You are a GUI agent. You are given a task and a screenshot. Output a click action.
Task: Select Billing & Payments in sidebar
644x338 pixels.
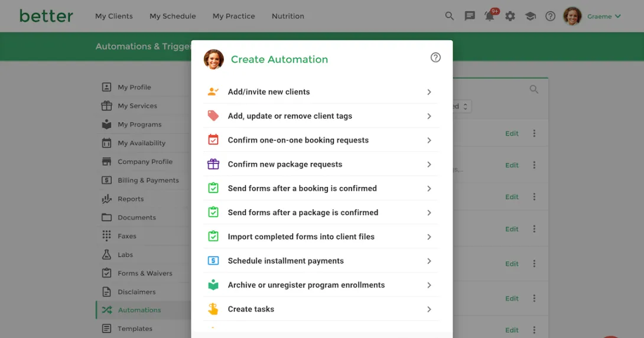click(x=148, y=180)
